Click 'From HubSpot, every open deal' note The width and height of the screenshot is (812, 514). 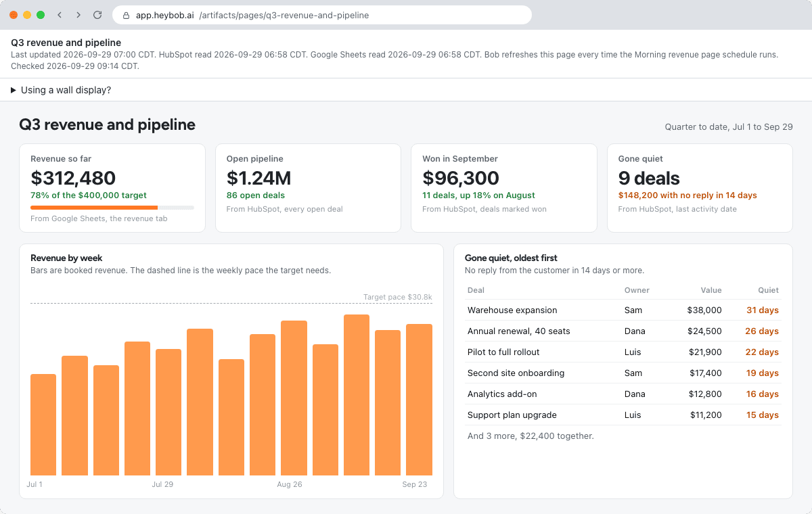click(284, 209)
